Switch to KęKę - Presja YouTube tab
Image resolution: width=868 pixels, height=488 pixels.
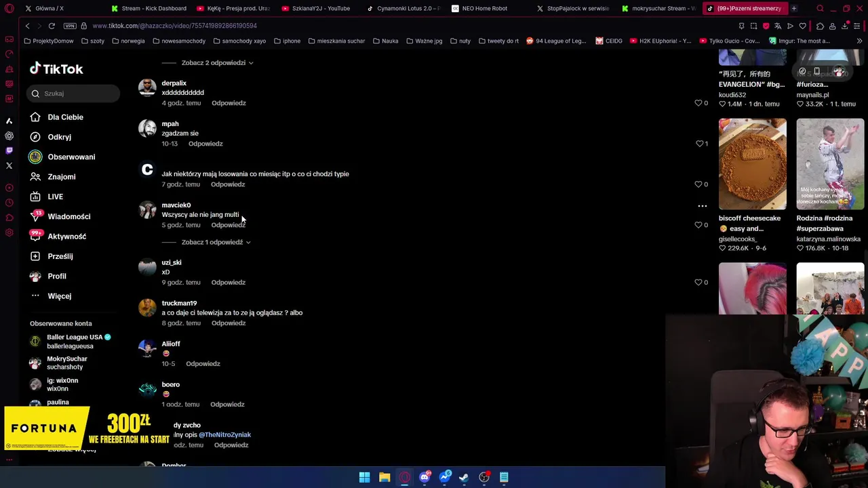pyautogui.click(x=233, y=9)
